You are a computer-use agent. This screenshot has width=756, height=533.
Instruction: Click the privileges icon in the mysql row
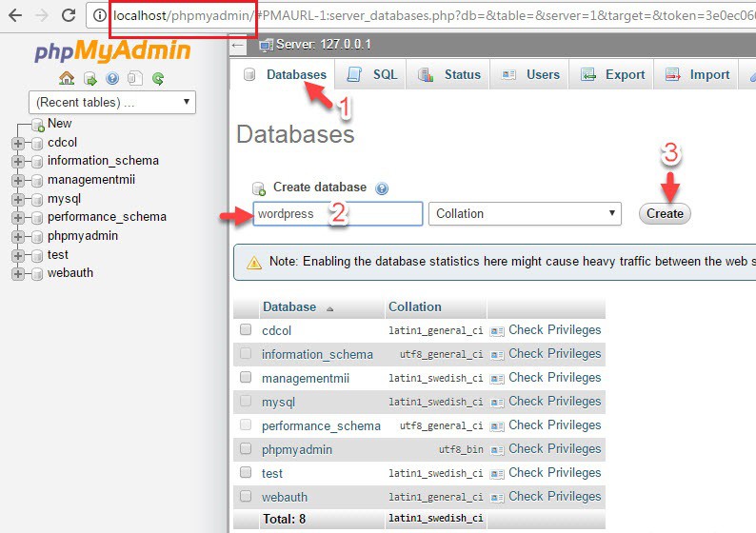[497, 403]
